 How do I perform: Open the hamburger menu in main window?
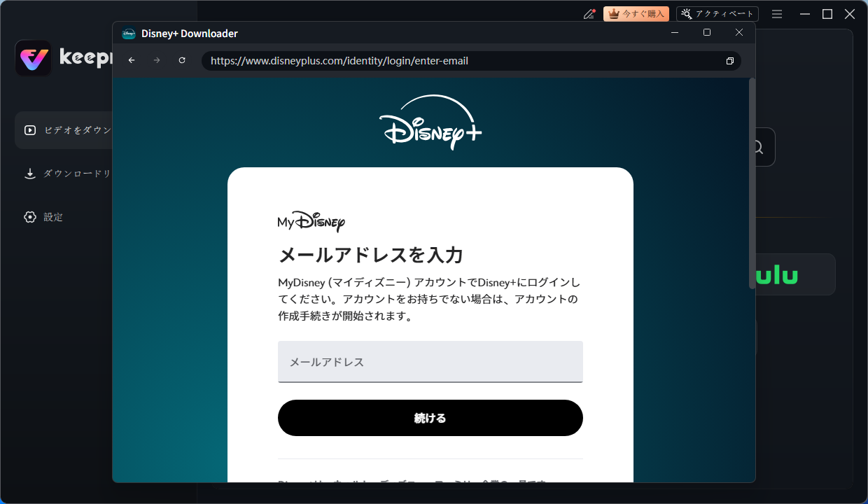[777, 14]
